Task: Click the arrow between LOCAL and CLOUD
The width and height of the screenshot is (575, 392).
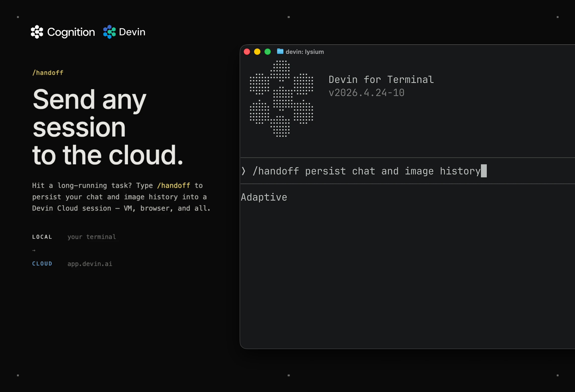Action: pyautogui.click(x=34, y=250)
